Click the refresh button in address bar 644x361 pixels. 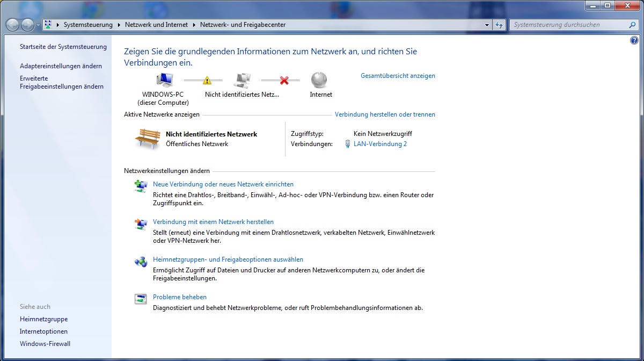tap(499, 25)
